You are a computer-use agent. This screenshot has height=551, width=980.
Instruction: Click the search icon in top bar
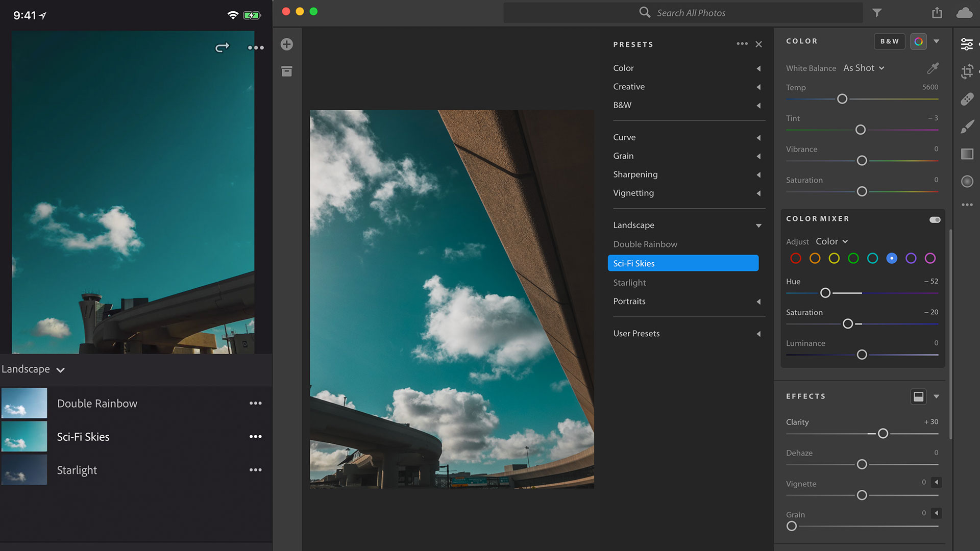(x=644, y=12)
